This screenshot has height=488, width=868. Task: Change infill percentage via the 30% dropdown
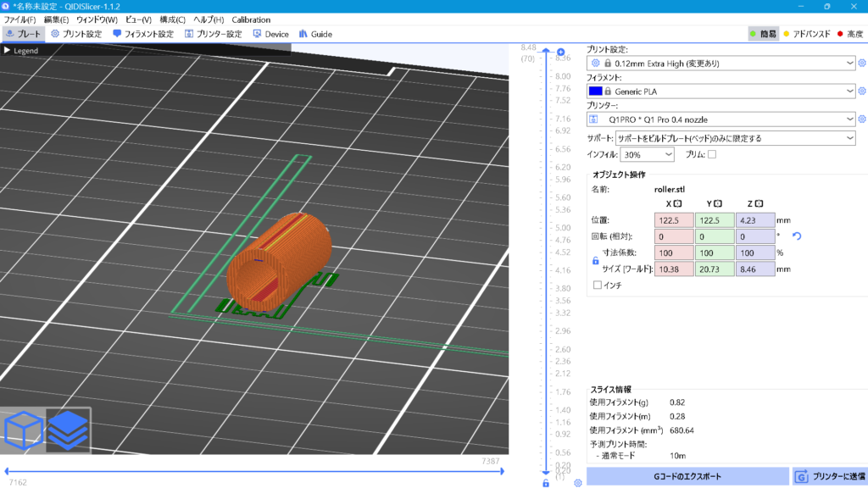(x=648, y=153)
